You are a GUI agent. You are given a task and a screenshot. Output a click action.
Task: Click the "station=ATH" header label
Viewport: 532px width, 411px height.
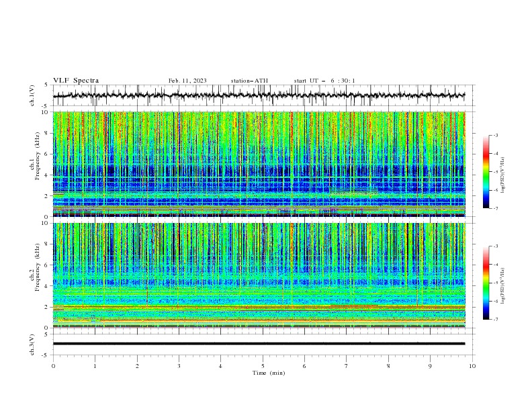point(249,81)
